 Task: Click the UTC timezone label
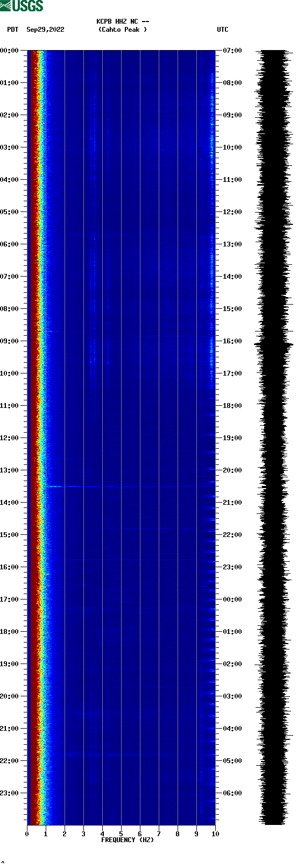(223, 30)
